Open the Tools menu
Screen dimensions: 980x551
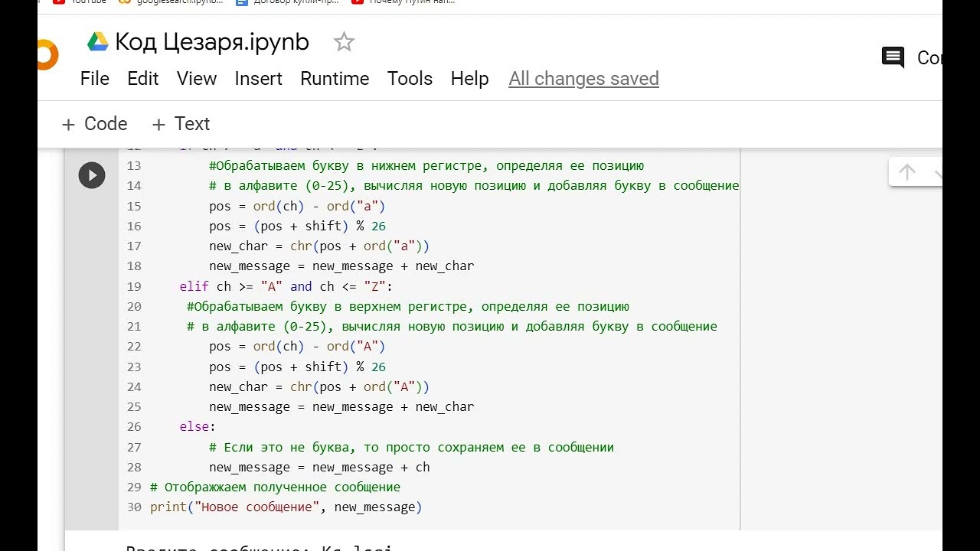410,79
